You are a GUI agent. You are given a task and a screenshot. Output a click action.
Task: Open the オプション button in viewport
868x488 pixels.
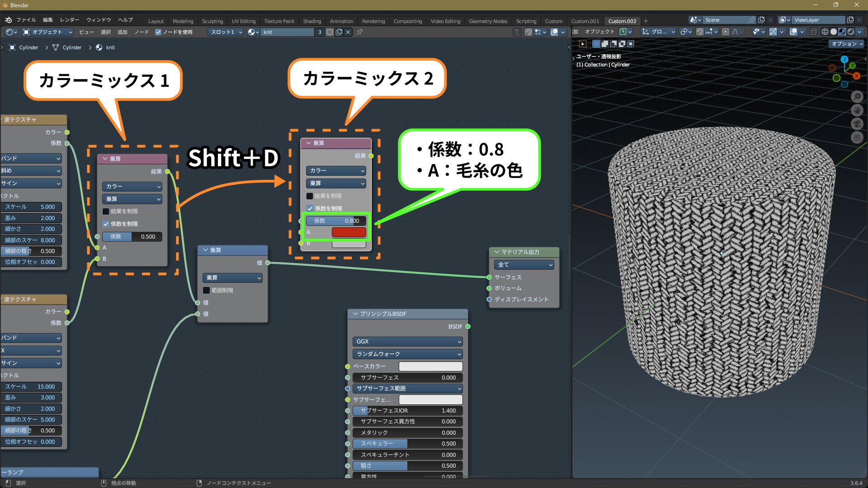[846, 44]
